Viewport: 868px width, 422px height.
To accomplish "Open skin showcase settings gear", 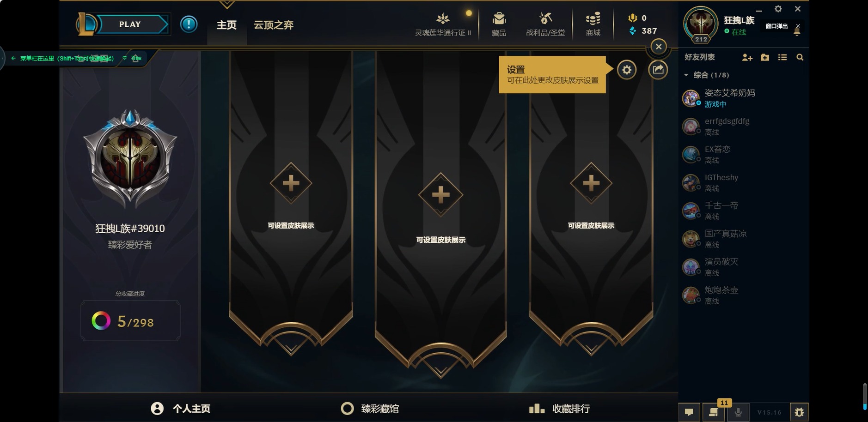I will (x=627, y=70).
